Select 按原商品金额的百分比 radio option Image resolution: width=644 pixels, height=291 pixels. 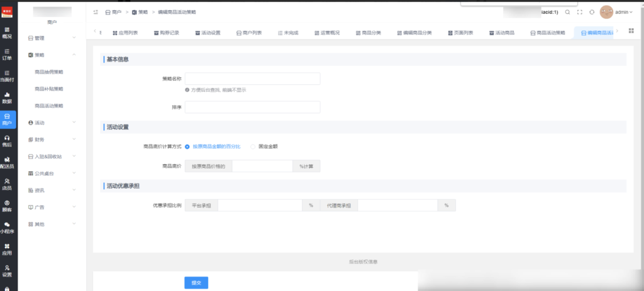point(213,146)
